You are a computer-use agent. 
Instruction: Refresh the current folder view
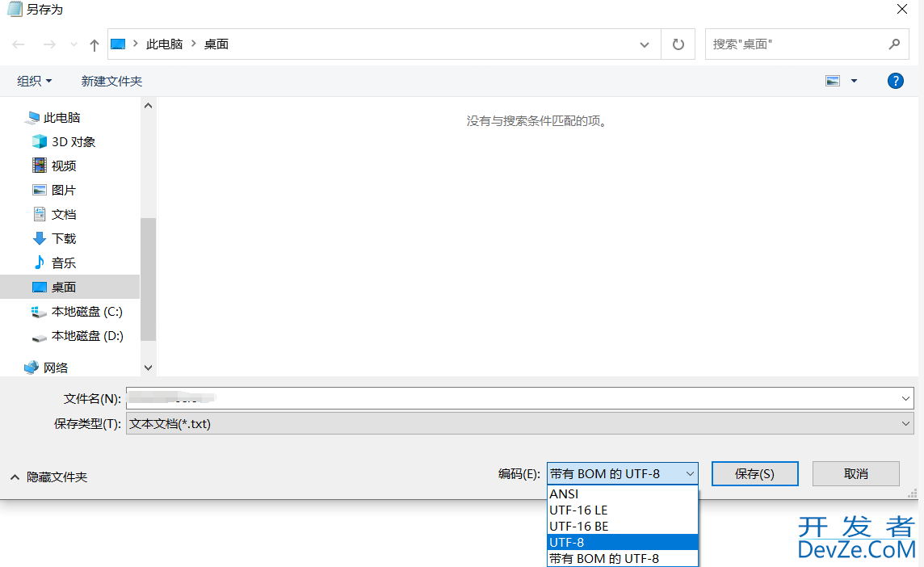[678, 44]
